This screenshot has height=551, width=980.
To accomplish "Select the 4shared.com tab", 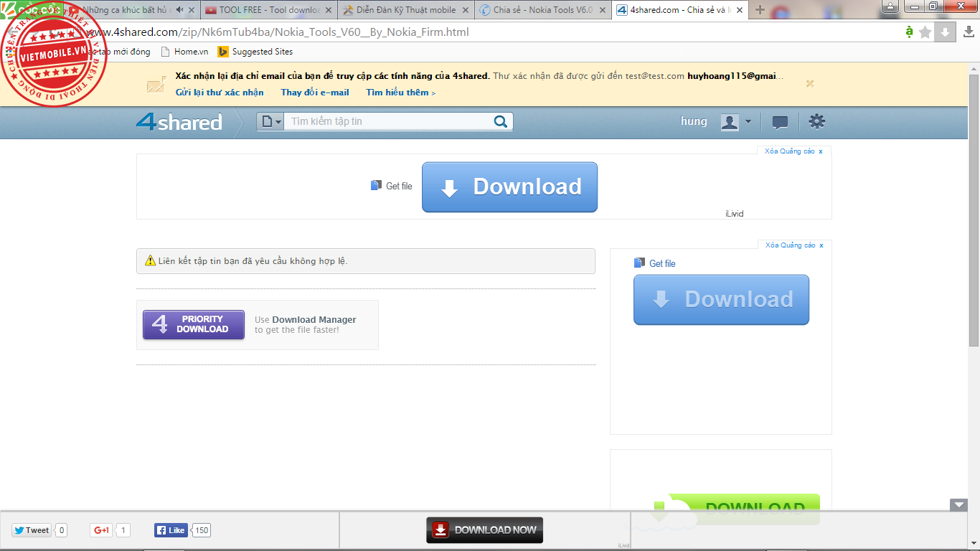I will coord(680,10).
